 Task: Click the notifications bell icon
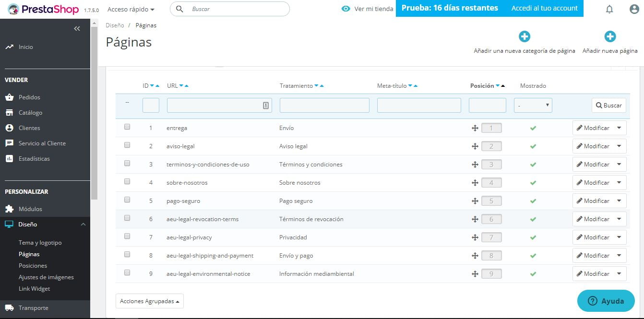[x=609, y=9]
